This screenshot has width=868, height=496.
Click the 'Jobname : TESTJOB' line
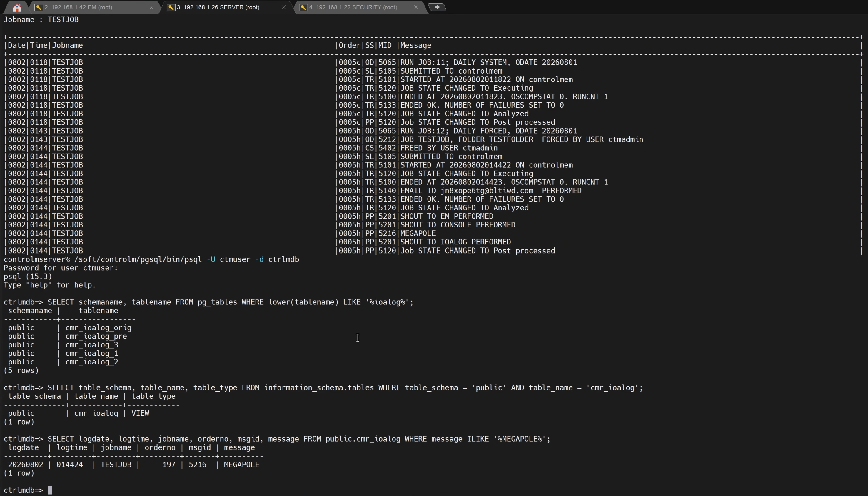[x=41, y=20]
